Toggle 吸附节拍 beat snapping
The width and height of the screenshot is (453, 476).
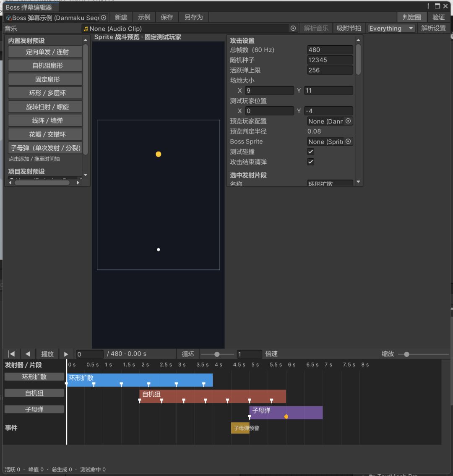(349, 28)
